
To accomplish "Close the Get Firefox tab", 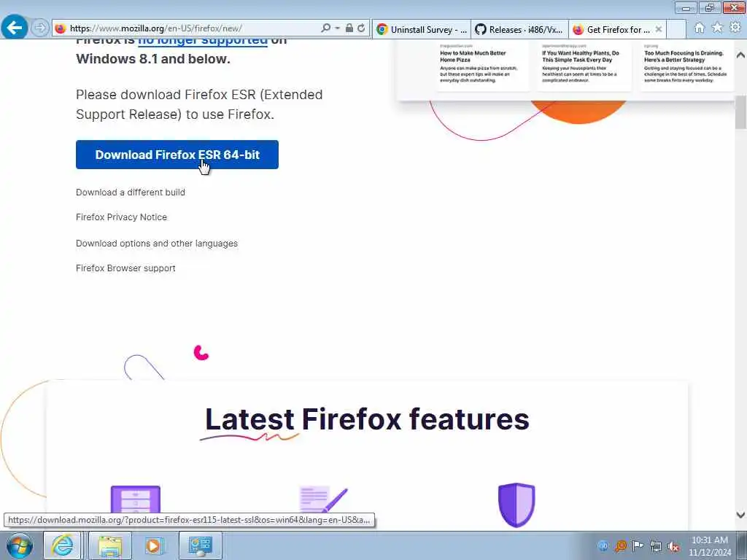I will pos(659,29).
